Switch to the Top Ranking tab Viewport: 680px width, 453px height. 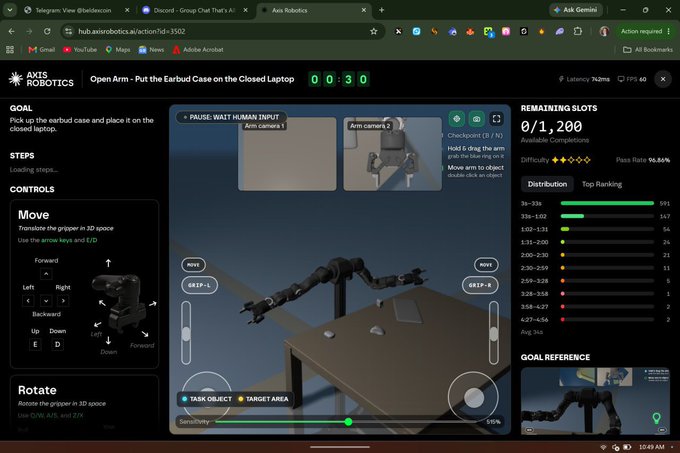point(602,184)
